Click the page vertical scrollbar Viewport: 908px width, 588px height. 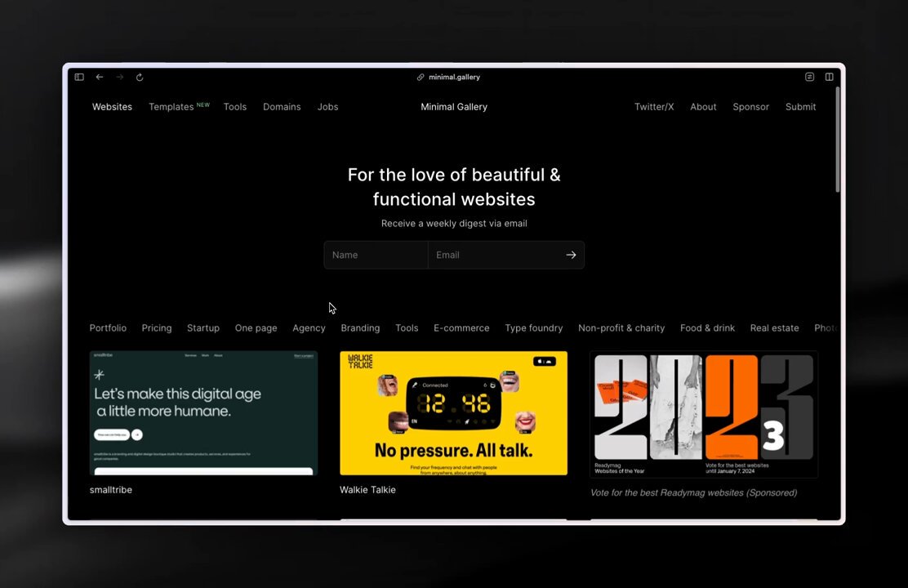[x=837, y=139]
